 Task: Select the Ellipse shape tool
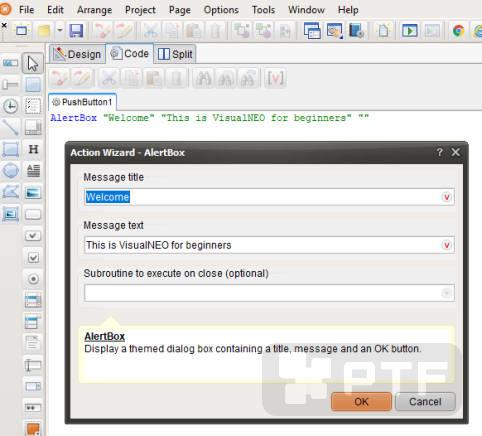click(x=11, y=171)
